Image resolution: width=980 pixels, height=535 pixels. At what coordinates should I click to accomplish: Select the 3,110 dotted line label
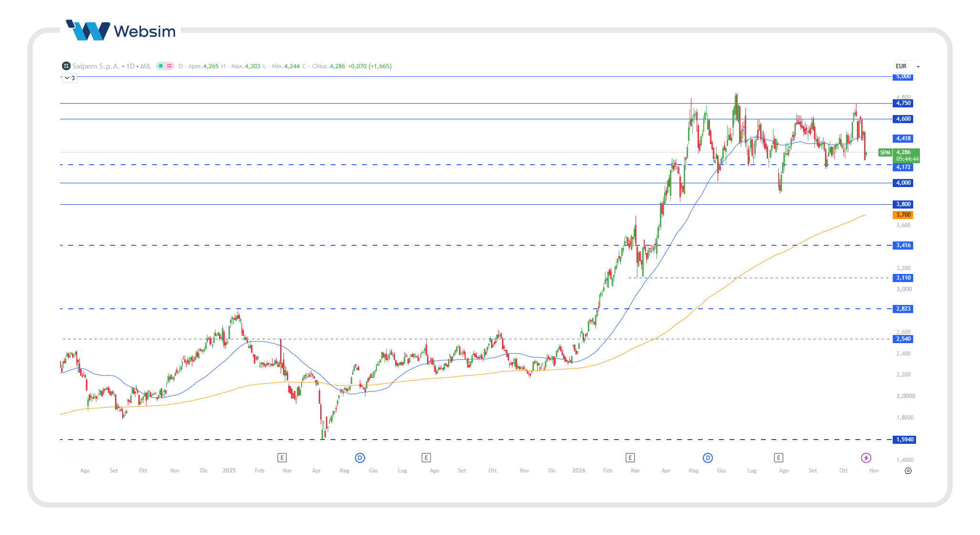[x=903, y=278]
